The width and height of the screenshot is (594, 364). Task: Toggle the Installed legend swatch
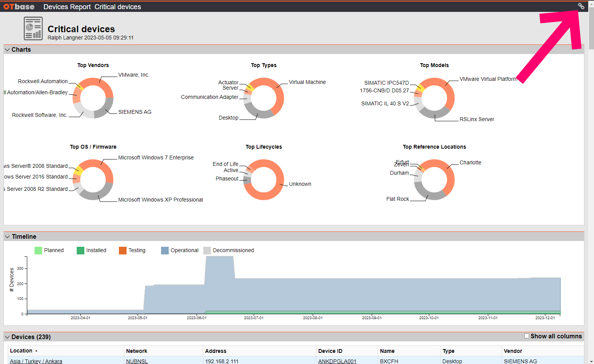point(81,251)
